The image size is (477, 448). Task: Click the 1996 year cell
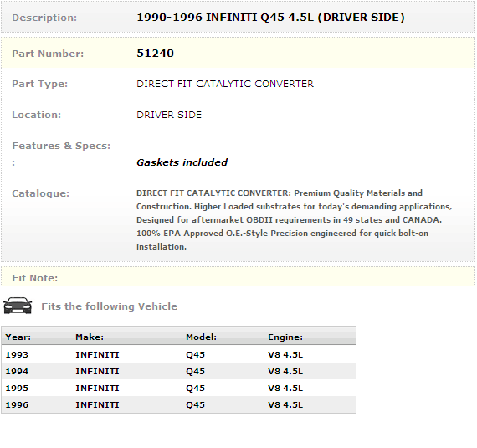tap(17, 404)
